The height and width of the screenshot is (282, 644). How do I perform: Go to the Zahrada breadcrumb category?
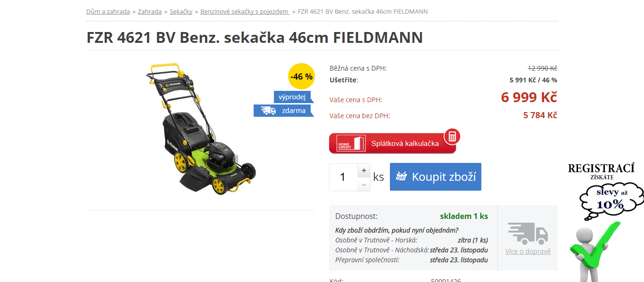(150, 11)
